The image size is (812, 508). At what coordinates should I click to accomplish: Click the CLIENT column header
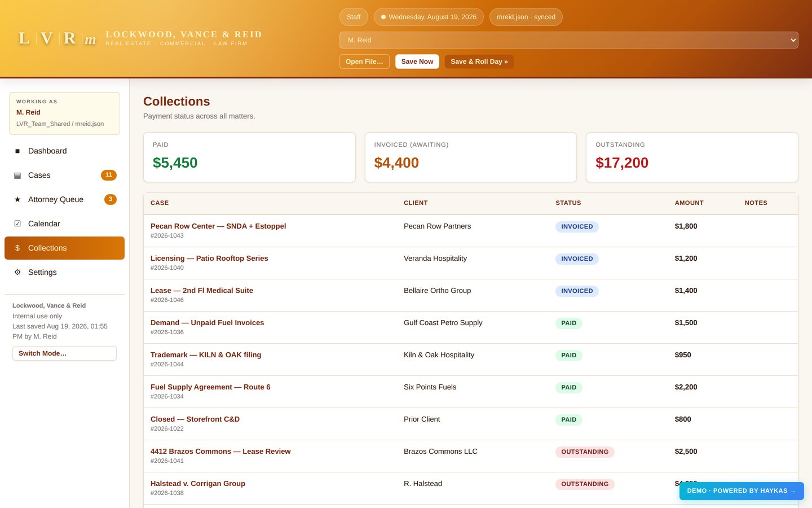point(416,203)
